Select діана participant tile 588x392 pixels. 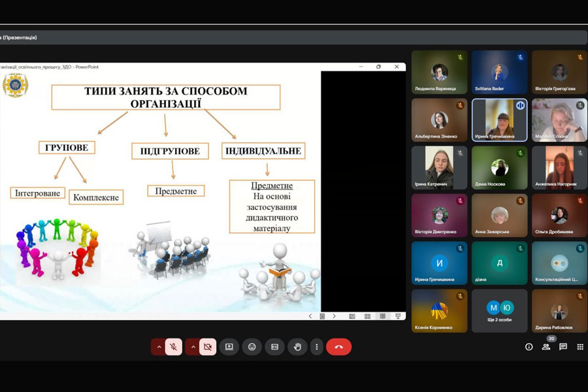[x=500, y=263]
